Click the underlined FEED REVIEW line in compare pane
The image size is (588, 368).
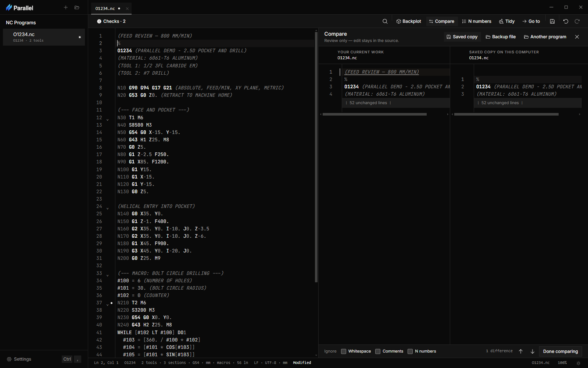382,72
